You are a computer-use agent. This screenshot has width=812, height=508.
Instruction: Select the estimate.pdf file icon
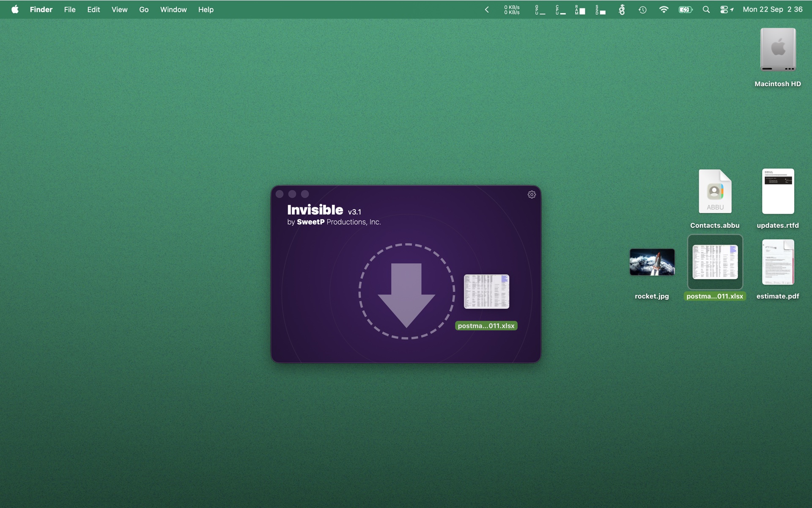(778, 262)
